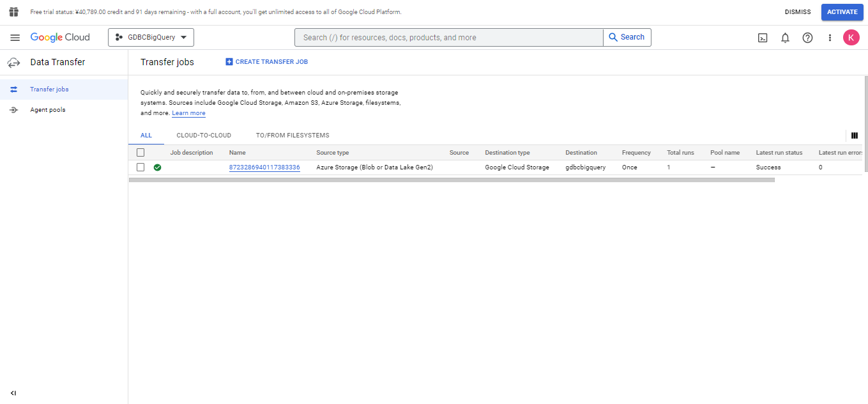Switch to Cloud-to-Cloud tab
Image resolution: width=868 pixels, height=404 pixels.
(204, 136)
